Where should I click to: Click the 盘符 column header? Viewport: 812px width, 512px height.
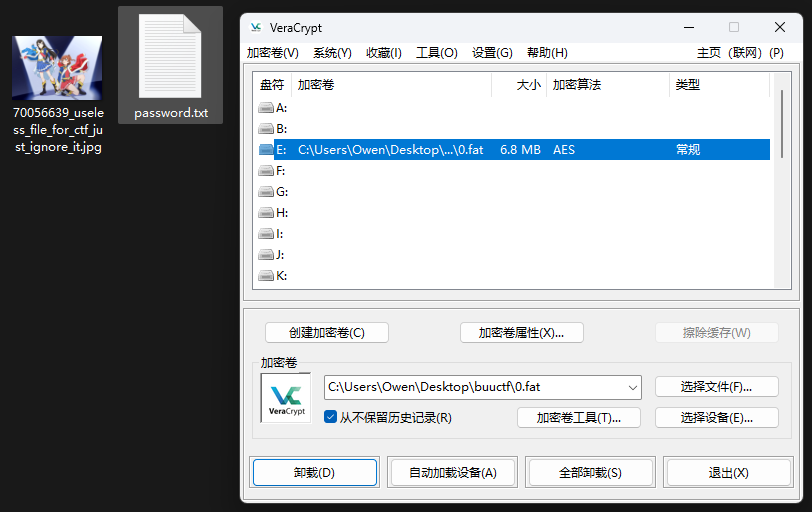[272, 85]
